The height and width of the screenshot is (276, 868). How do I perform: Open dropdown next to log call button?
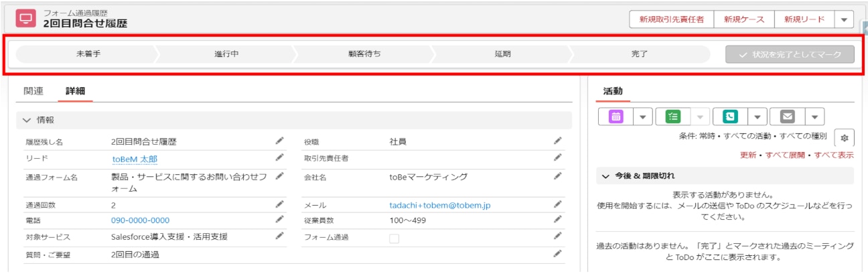[757, 117]
